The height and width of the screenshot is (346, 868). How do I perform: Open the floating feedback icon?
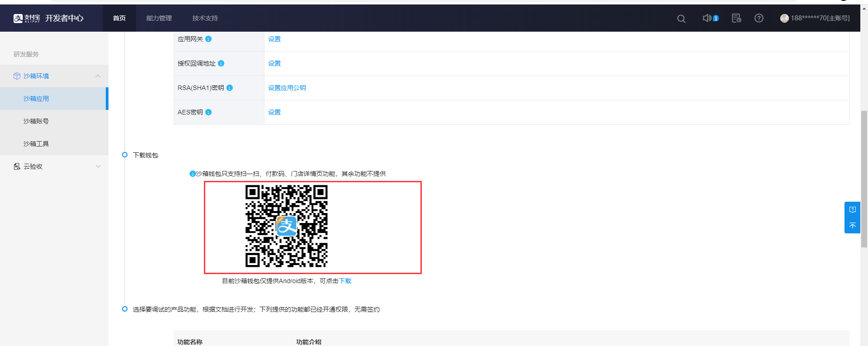[853, 209]
